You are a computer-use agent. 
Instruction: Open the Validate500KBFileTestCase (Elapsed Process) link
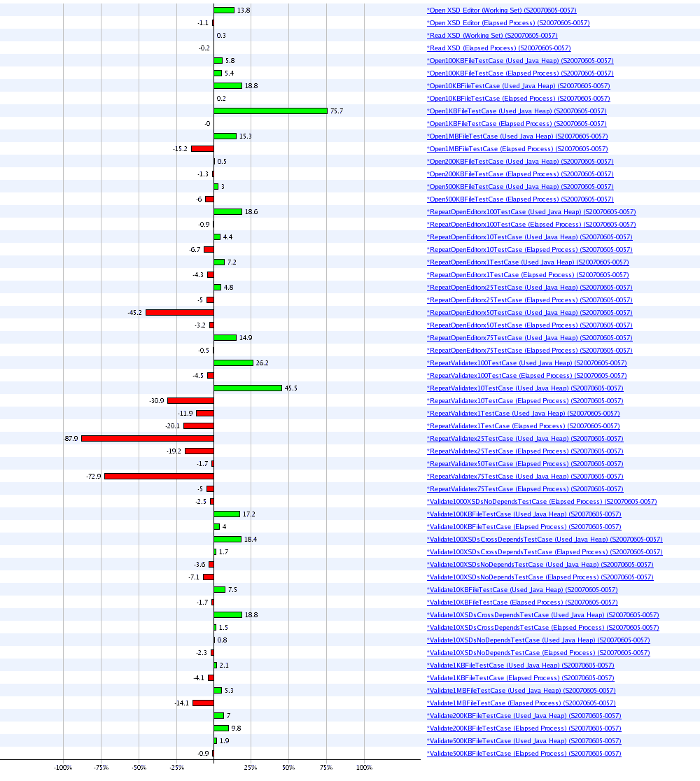(x=524, y=754)
